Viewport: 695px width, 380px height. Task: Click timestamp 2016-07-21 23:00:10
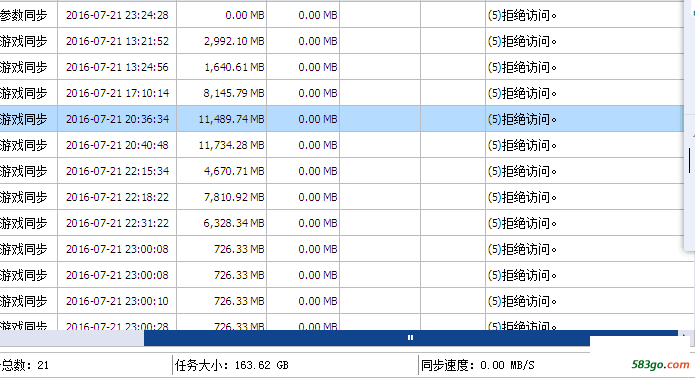tap(117, 301)
